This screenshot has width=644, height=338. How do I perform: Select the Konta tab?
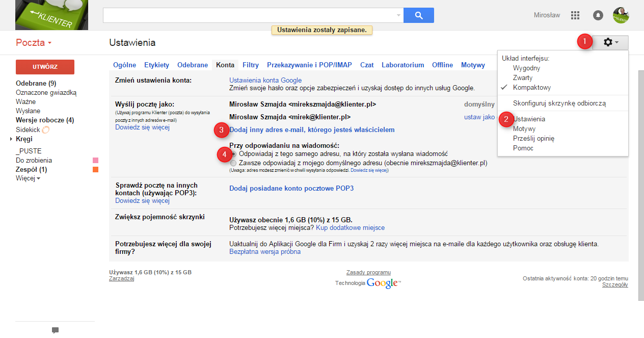tap(225, 65)
